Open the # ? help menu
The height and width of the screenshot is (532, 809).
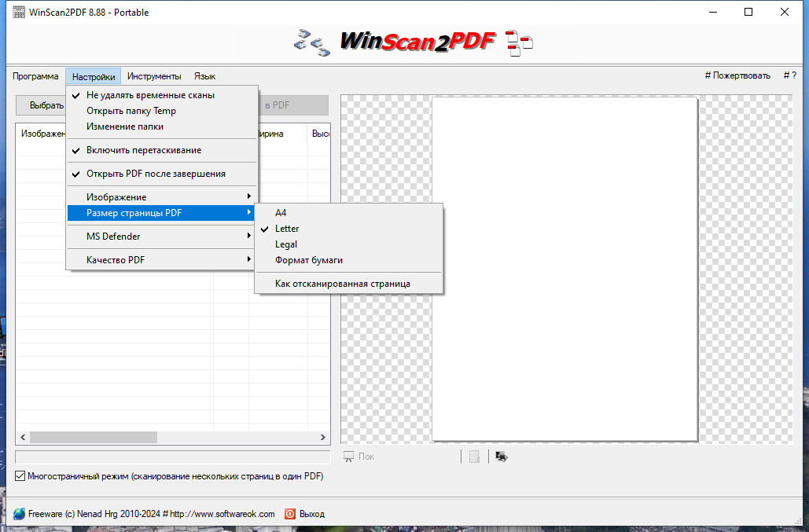coord(790,75)
